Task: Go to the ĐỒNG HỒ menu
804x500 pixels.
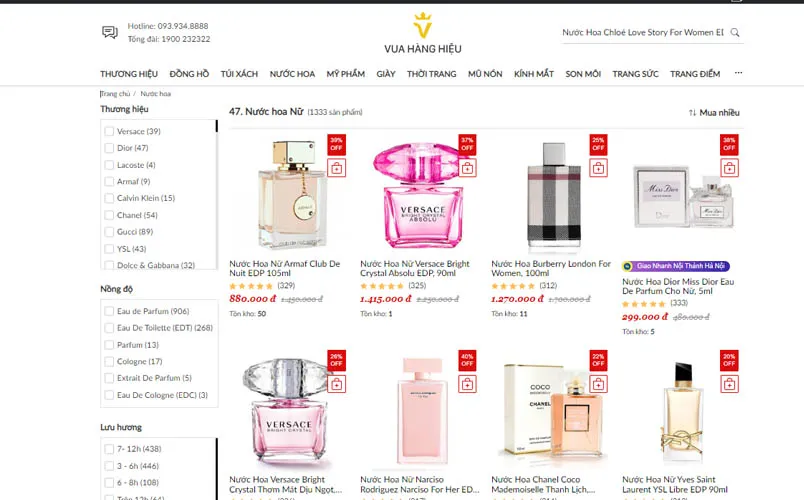Action: tap(189, 74)
